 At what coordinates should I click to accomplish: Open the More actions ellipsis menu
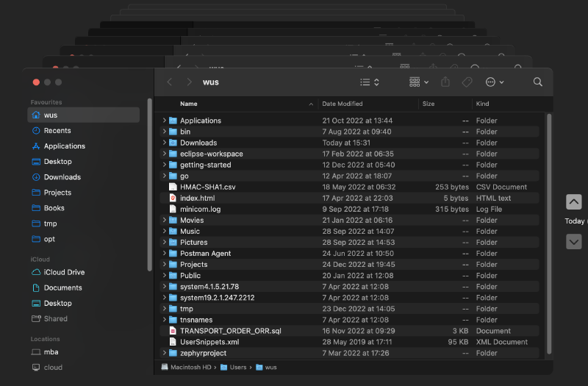pos(495,82)
